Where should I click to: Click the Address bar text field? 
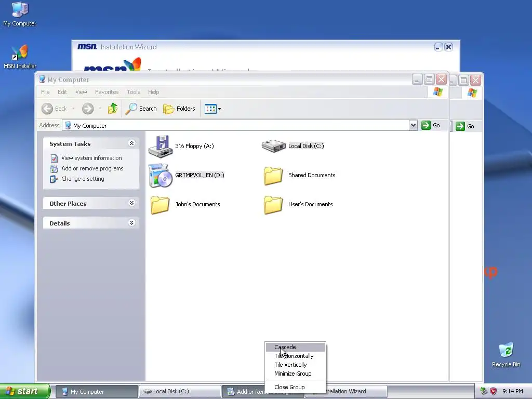pos(235,126)
